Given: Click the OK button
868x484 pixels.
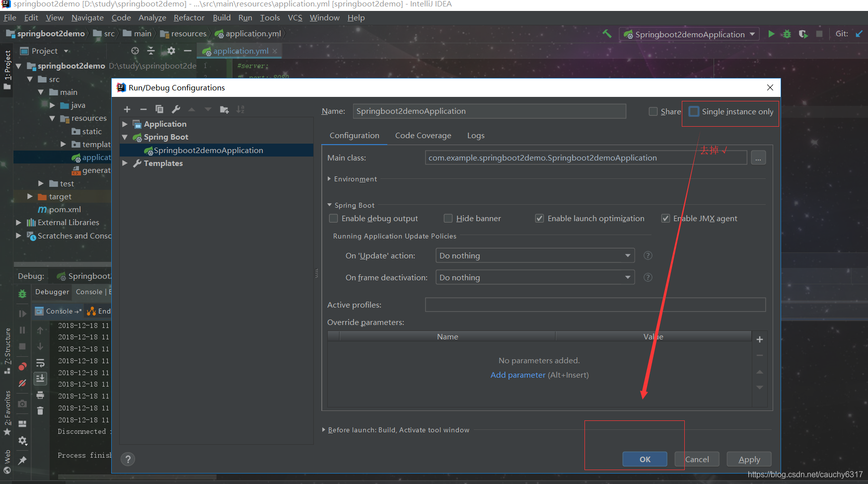Looking at the screenshot, I should tap(645, 459).
